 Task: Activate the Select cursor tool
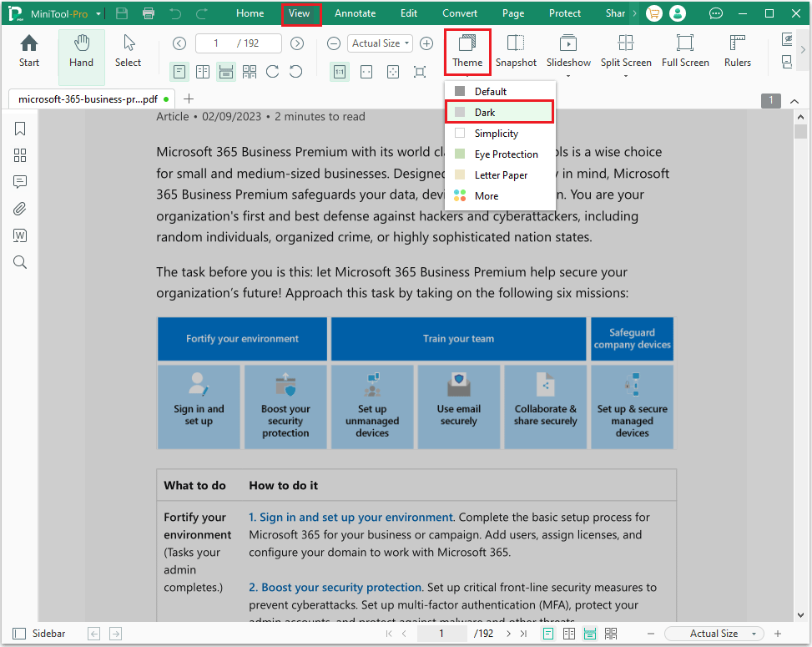[x=128, y=51]
